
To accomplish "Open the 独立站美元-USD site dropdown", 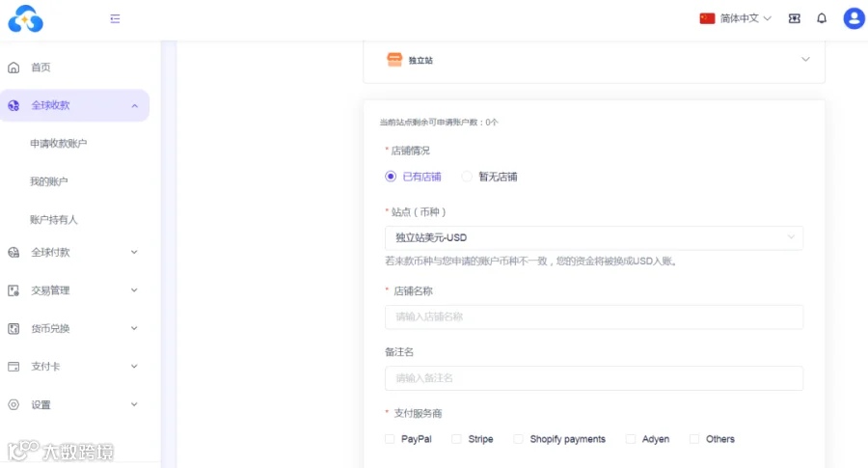I will pyautogui.click(x=594, y=238).
